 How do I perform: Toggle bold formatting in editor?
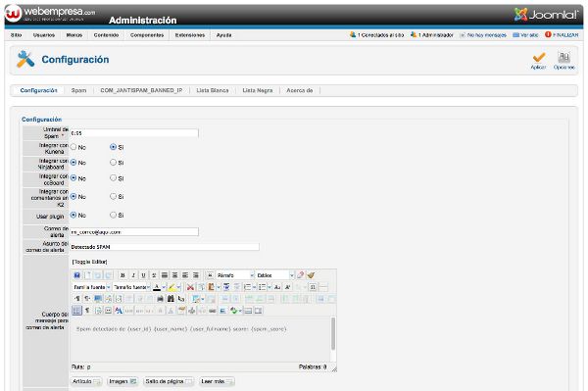(x=122, y=275)
